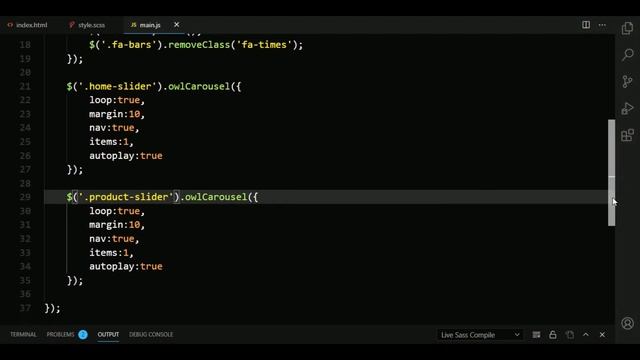The image size is (640, 360).
Task: Click 'items:1,' on line 33
Action: (111, 252)
